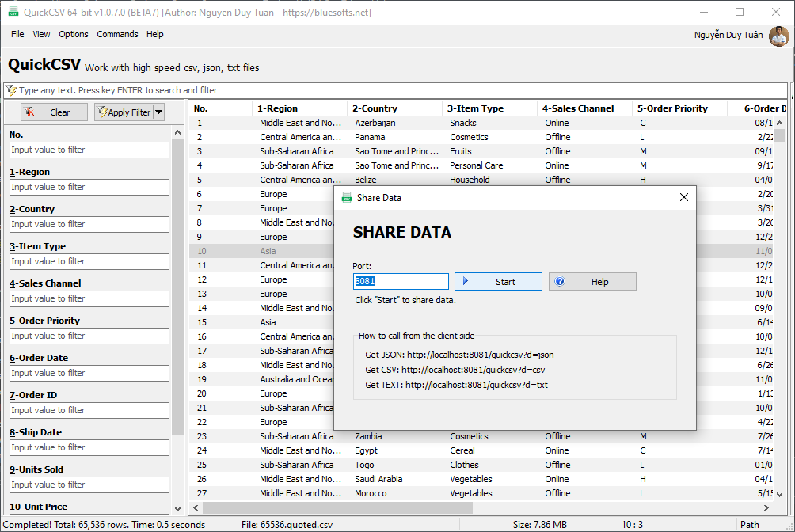The height and width of the screenshot is (532, 795).
Task: Open the Help menu
Action: coord(155,34)
